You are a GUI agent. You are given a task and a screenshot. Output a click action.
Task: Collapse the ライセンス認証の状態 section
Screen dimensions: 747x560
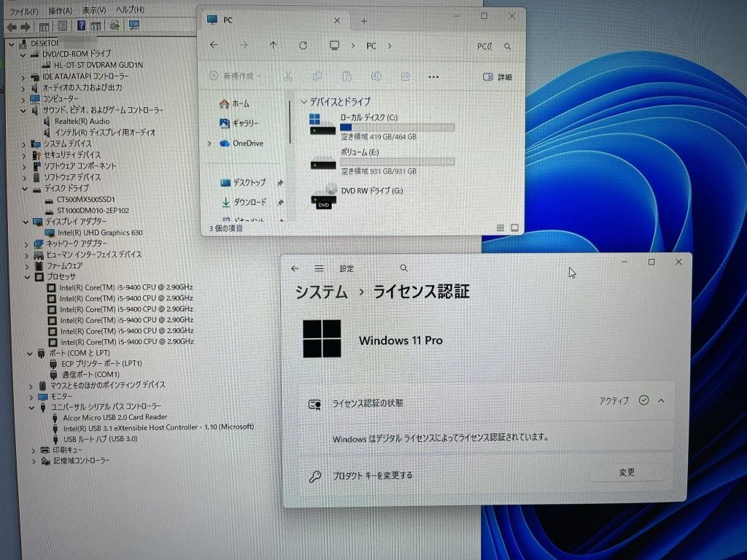(661, 400)
